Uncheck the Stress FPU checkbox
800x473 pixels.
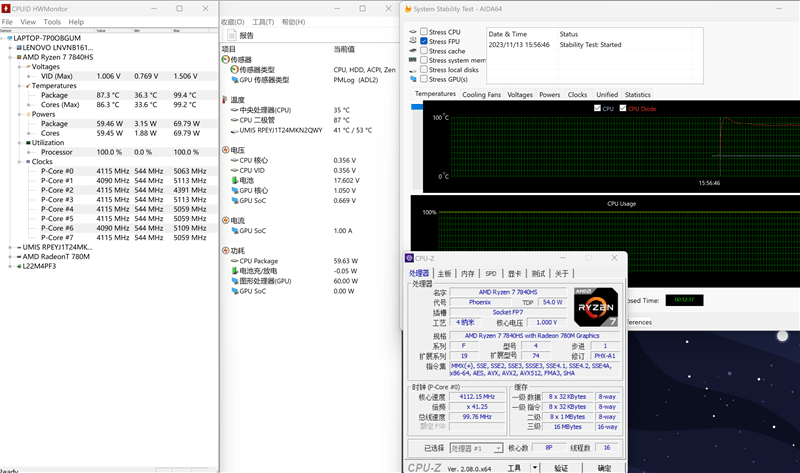click(x=424, y=41)
